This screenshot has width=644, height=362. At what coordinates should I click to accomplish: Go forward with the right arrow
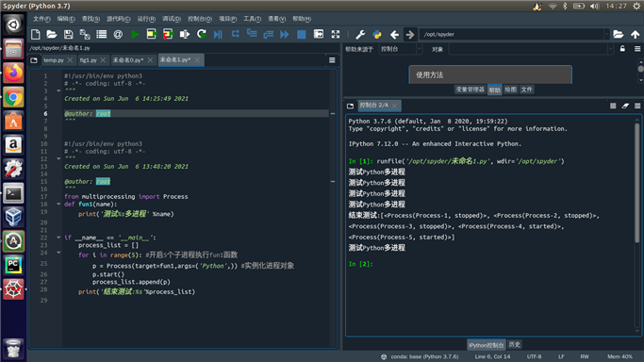(x=410, y=35)
